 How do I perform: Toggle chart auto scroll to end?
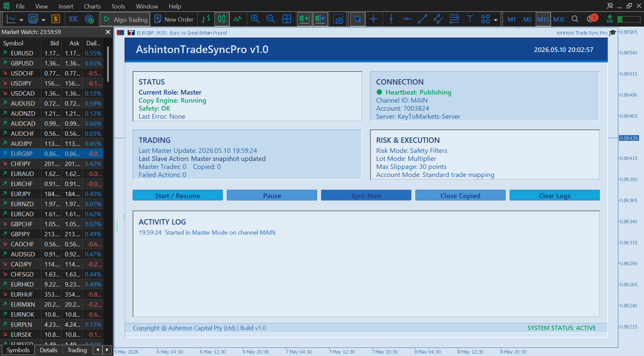(304, 19)
